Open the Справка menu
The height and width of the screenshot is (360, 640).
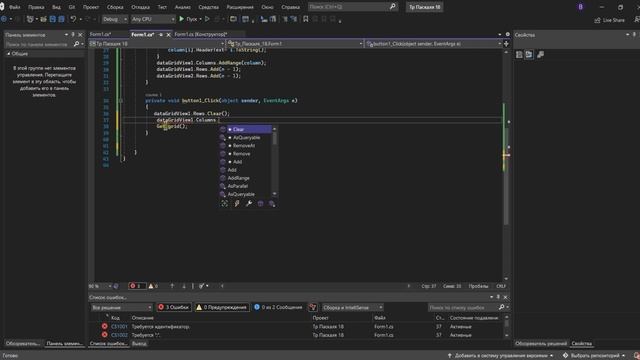point(291,7)
